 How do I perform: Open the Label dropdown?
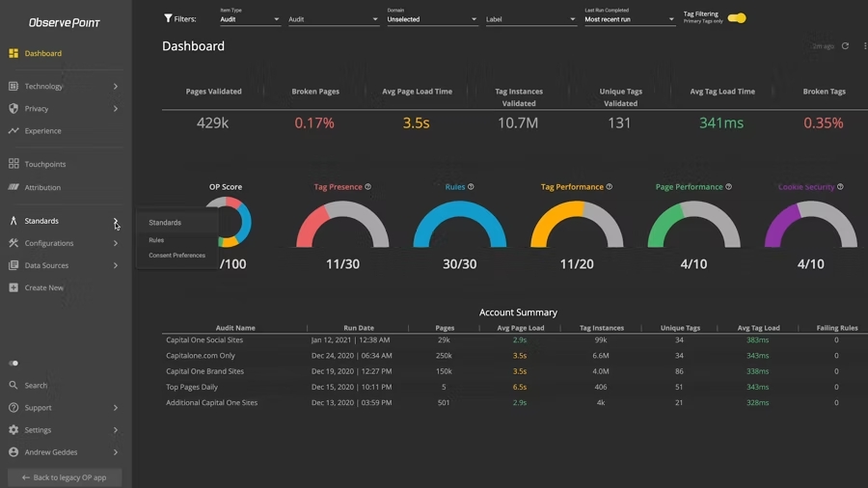tap(530, 19)
